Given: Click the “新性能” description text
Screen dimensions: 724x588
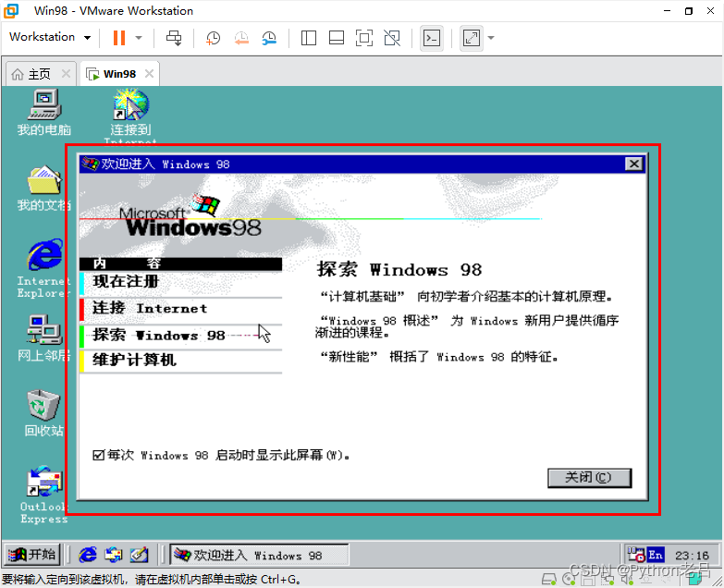Looking at the screenshot, I should [438, 357].
